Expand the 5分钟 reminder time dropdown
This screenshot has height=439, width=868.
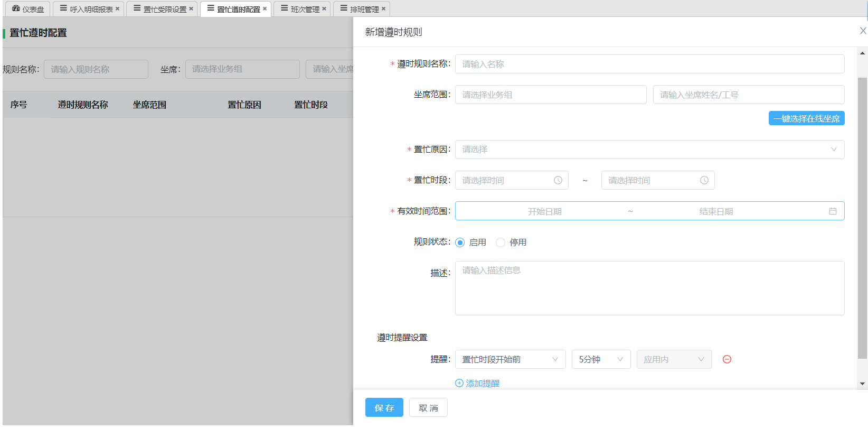[601, 359]
